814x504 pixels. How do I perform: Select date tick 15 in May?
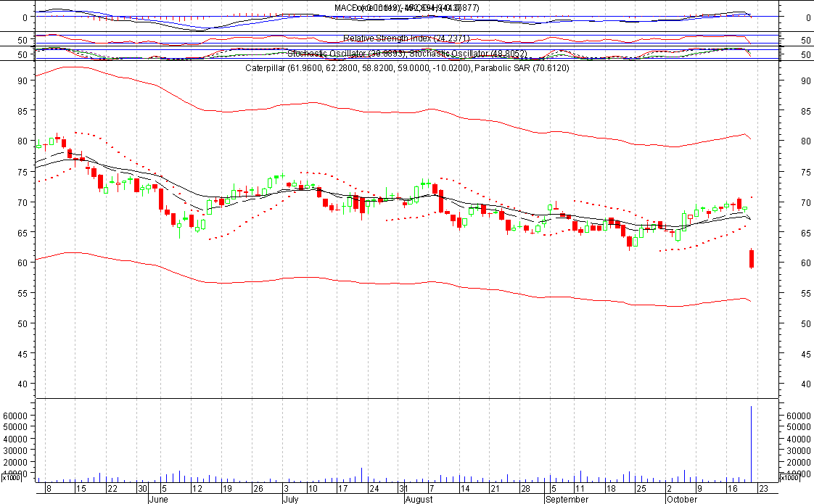[81, 489]
